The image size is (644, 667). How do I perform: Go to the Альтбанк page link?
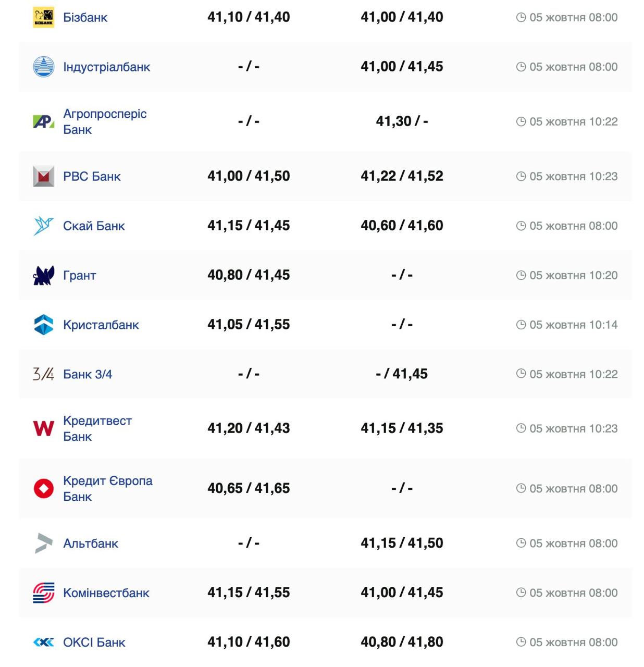pyautogui.click(x=91, y=543)
